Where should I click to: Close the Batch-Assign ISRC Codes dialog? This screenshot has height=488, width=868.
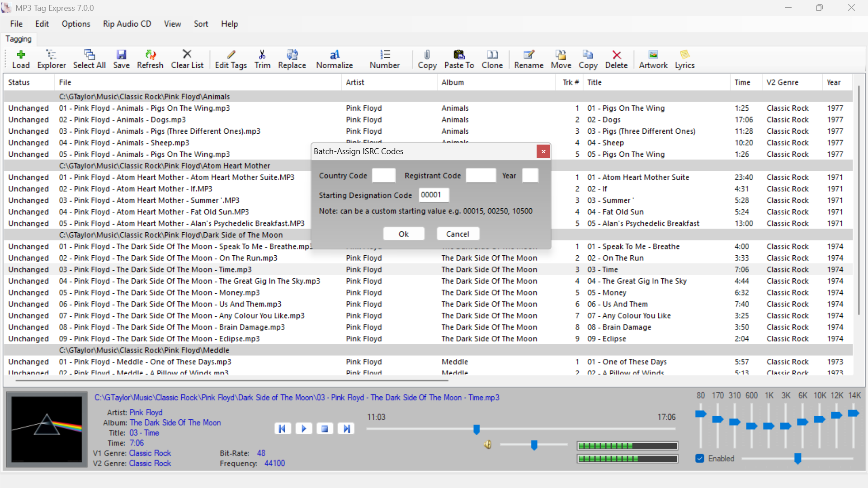pos(543,151)
